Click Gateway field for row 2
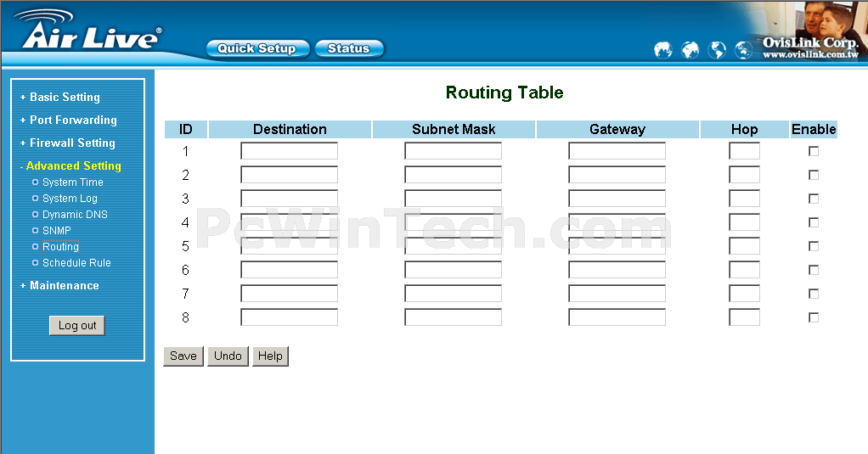Image resolution: width=868 pixels, height=454 pixels. coord(617,175)
